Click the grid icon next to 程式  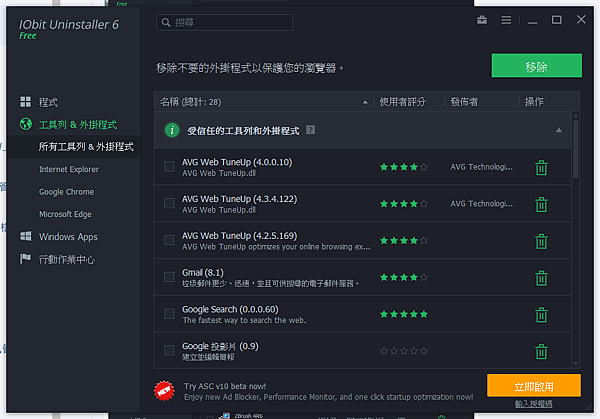pos(26,102)
